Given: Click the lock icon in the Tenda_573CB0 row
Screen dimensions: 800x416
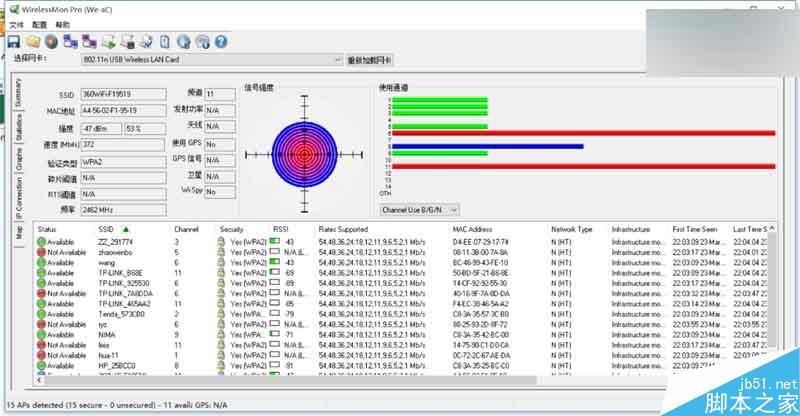Looking at the screenshot, I should coord(221,314).
